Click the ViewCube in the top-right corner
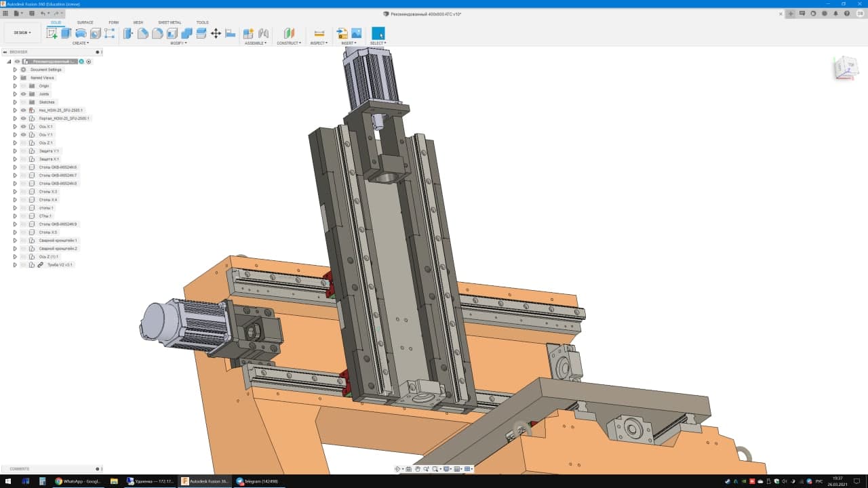 click(845, 67)
